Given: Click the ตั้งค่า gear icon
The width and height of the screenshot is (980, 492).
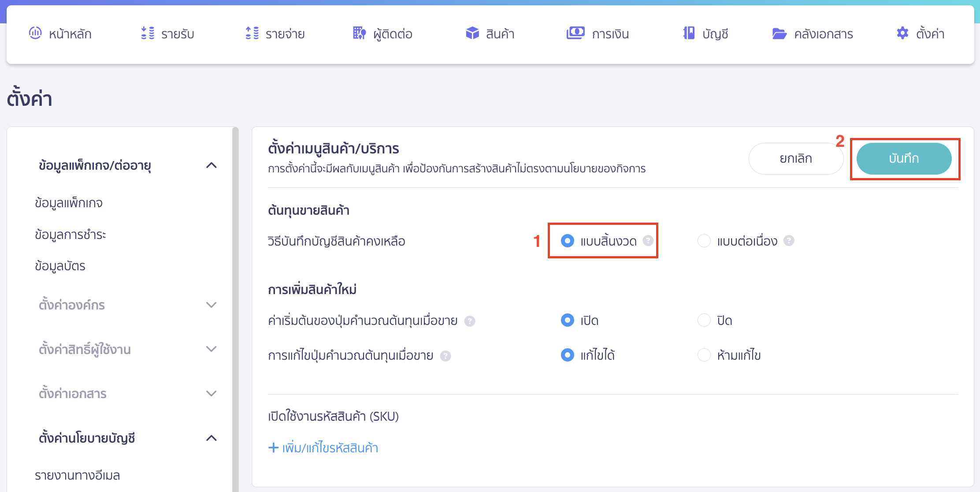Looking at the screenshot, I should point(902,33).
